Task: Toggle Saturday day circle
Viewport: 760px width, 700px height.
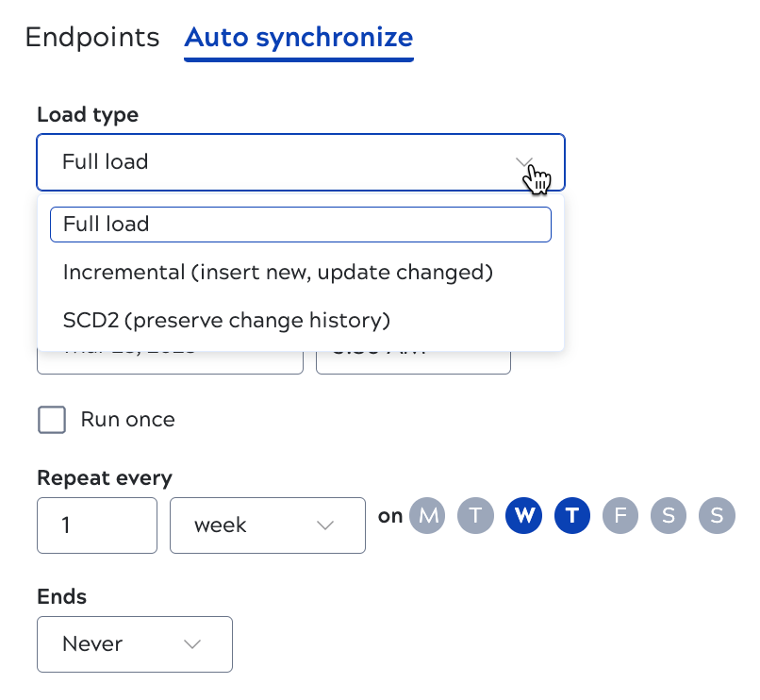Action: 669,516
